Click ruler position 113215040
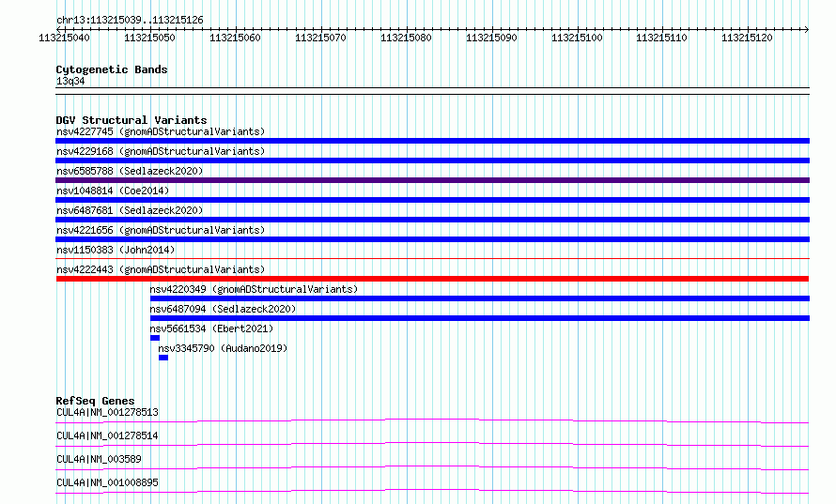The image size is (836, 504). (x=65, y=38)
